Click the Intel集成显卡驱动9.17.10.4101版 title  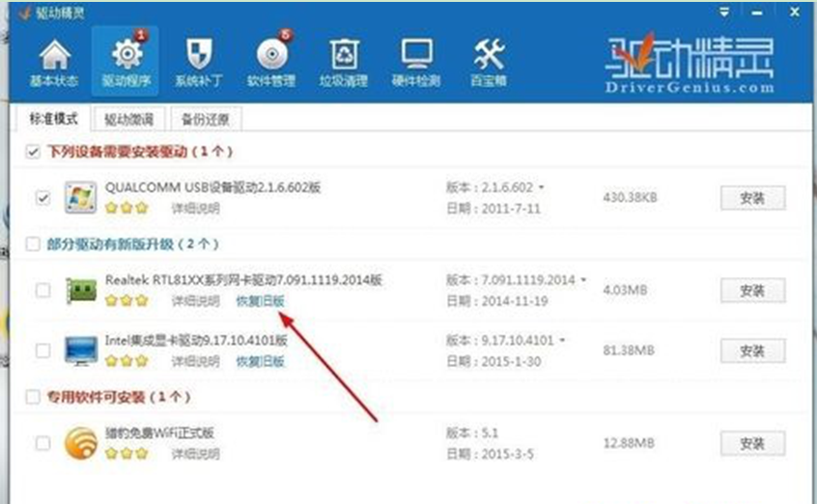coord(196,340)
